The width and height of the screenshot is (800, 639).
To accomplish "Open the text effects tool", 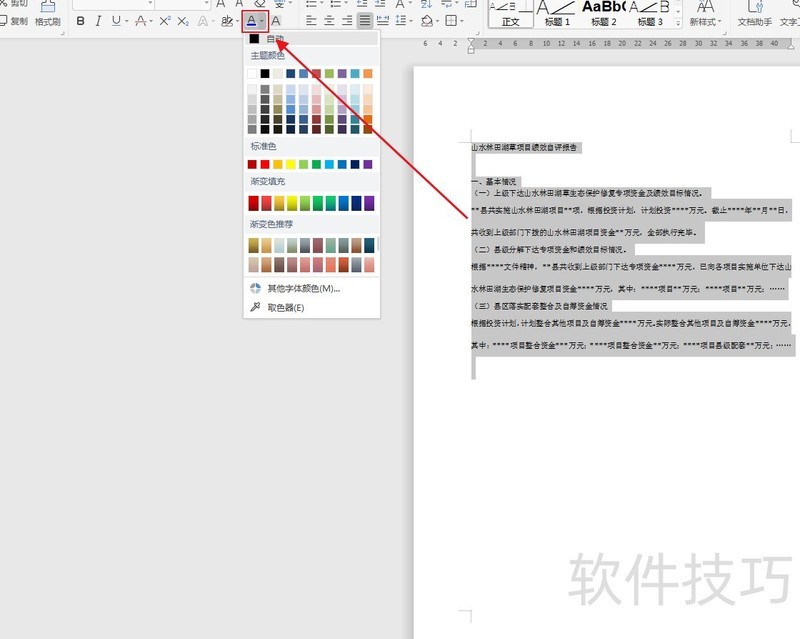I will click(203, 21).
